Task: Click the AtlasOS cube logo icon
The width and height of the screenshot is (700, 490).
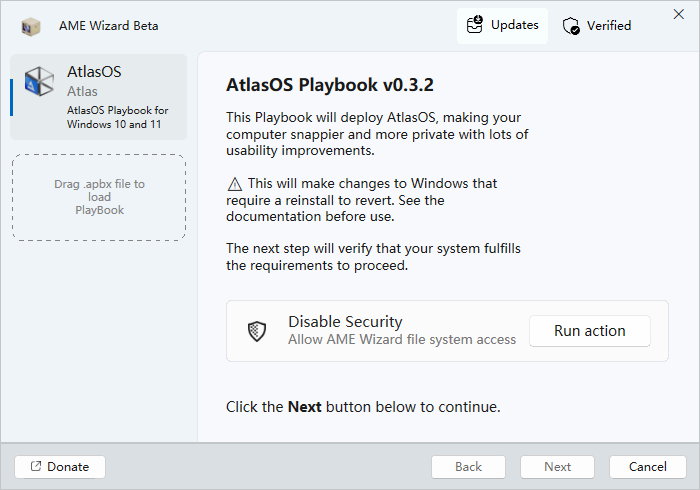Action: click(x=39, y=81)
